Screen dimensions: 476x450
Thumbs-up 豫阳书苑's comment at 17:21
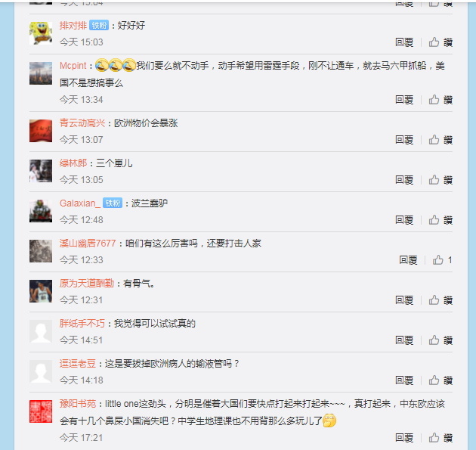tap(440, 438)
